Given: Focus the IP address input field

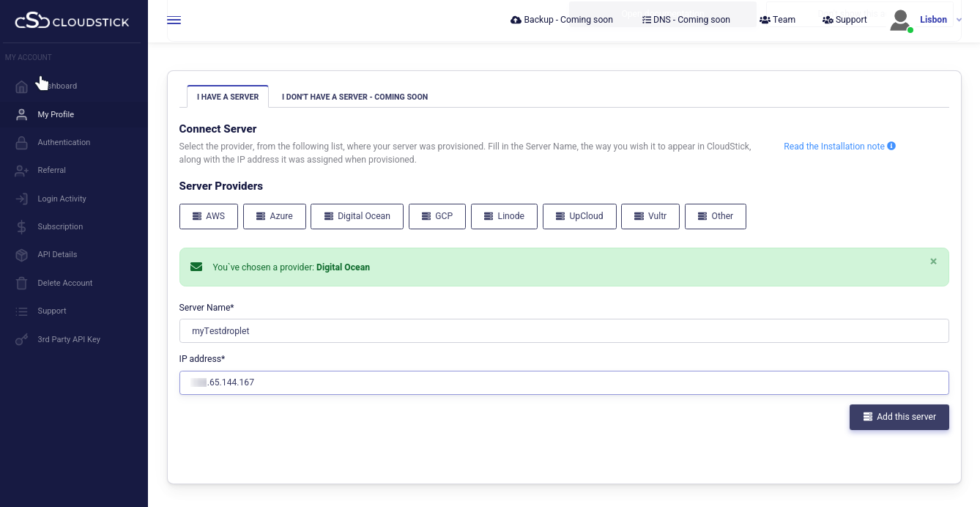Looking at the screenshot, I should click(564, 382).
